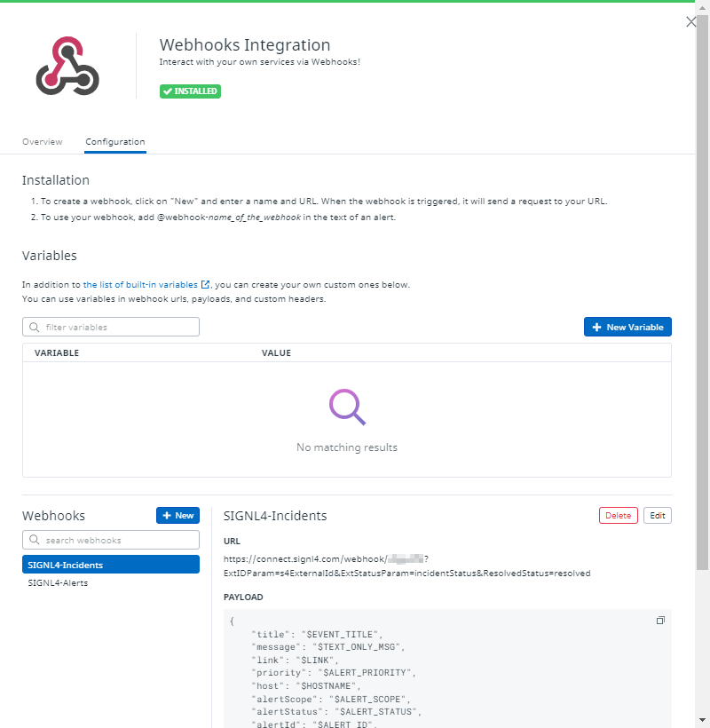The width and height of the screenshot is (710, 728).
Task: Add a New webhook
Action: [x=177, y=515]
